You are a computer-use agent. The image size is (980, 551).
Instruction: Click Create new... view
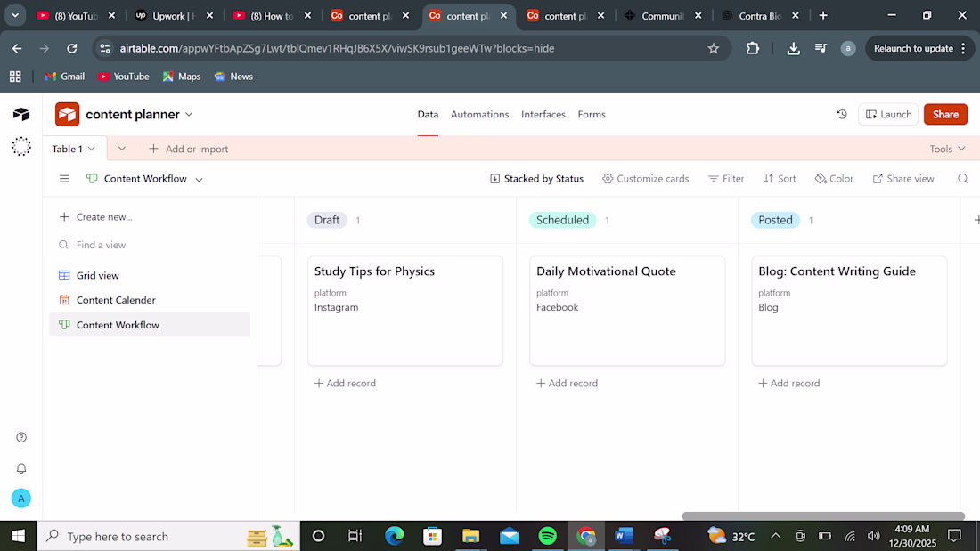coord(95,217)
